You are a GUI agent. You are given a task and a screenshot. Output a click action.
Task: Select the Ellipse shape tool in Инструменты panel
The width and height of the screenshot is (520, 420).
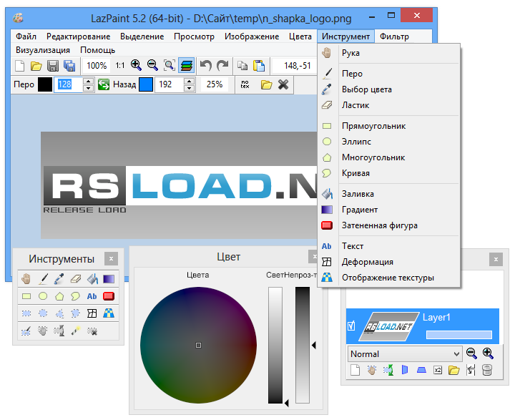[43, 296]
